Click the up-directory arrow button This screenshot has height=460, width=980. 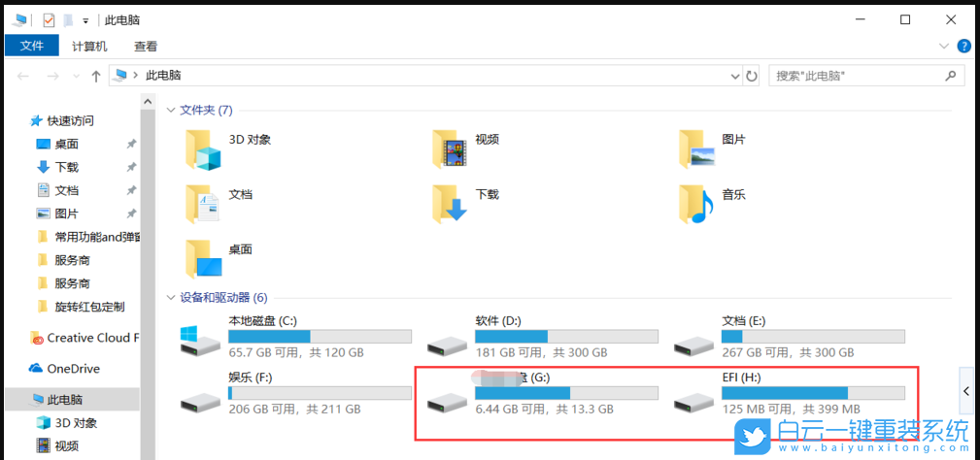coord(96,76)
